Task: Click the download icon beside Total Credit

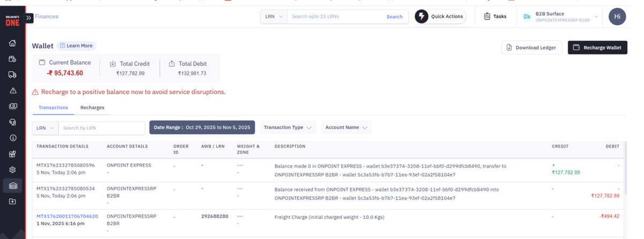Action: [113, 63]
